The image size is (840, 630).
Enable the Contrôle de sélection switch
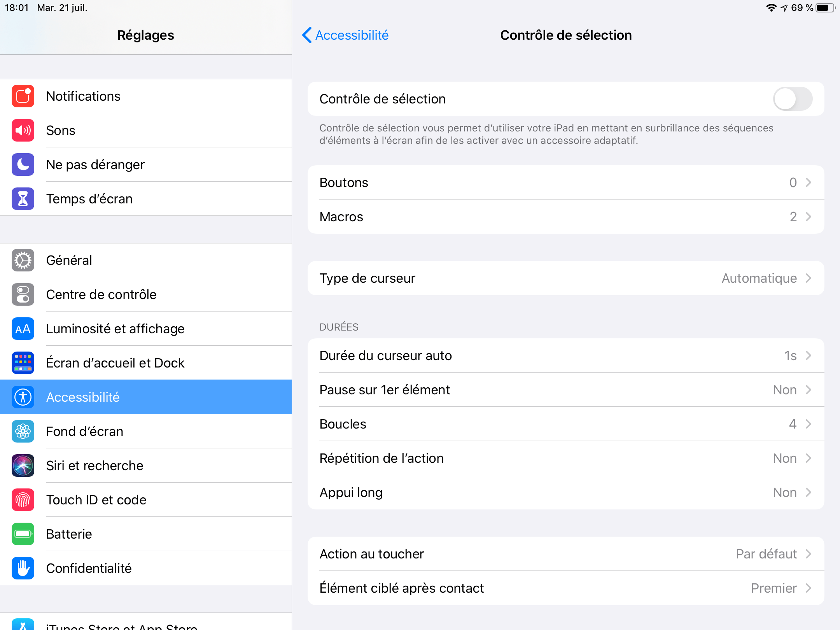(793, 99)
